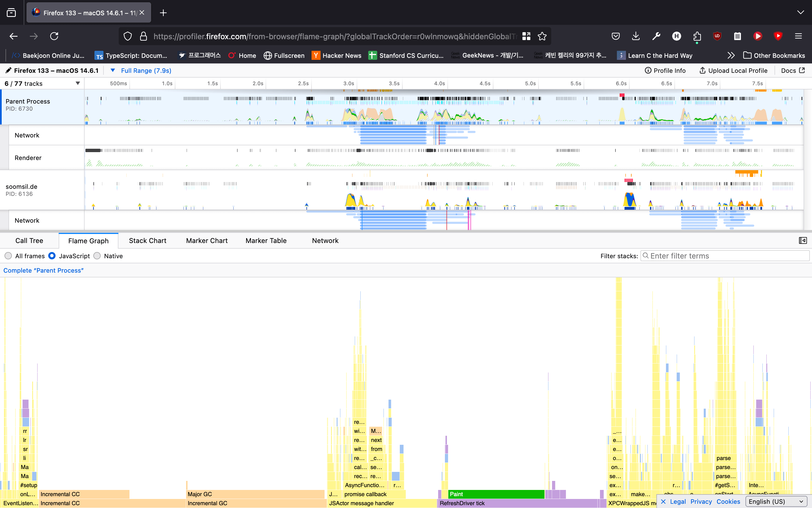Bookmark this page with star icon

(542, 36)
